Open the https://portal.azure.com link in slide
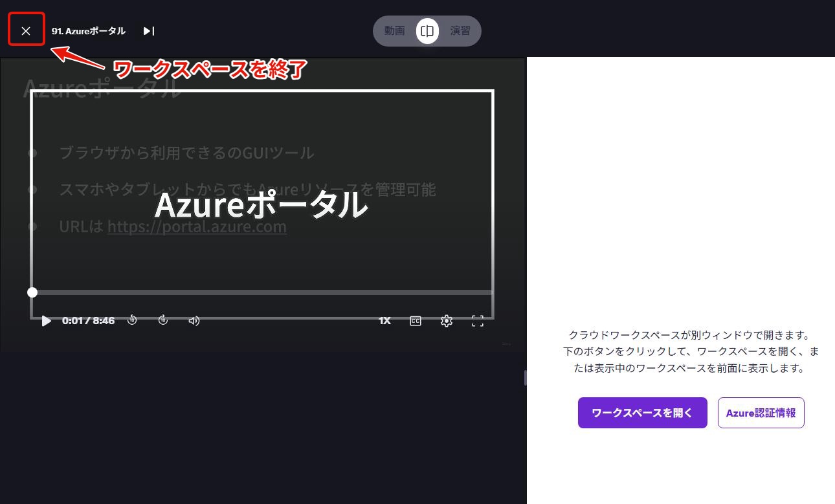The height and width of the screenshot is (504, 835). [197, 227]
